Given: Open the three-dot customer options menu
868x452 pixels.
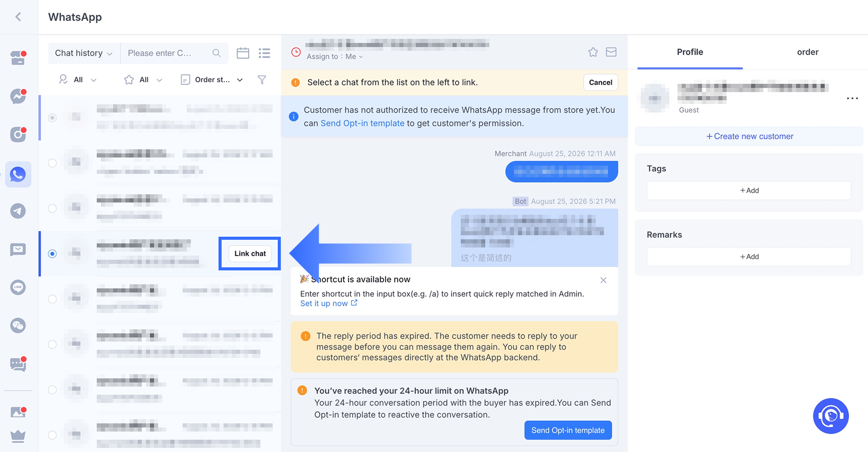Looking at the screenshot, I should pos(852,98).
